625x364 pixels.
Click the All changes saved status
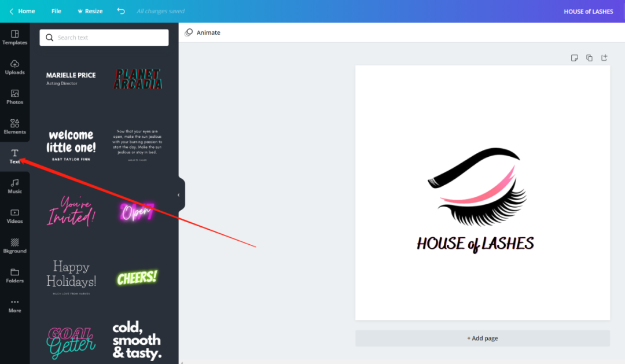161,11
